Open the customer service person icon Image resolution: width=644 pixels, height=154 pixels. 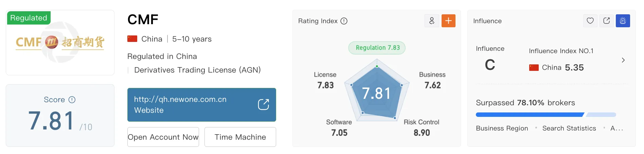click(432, 21)
